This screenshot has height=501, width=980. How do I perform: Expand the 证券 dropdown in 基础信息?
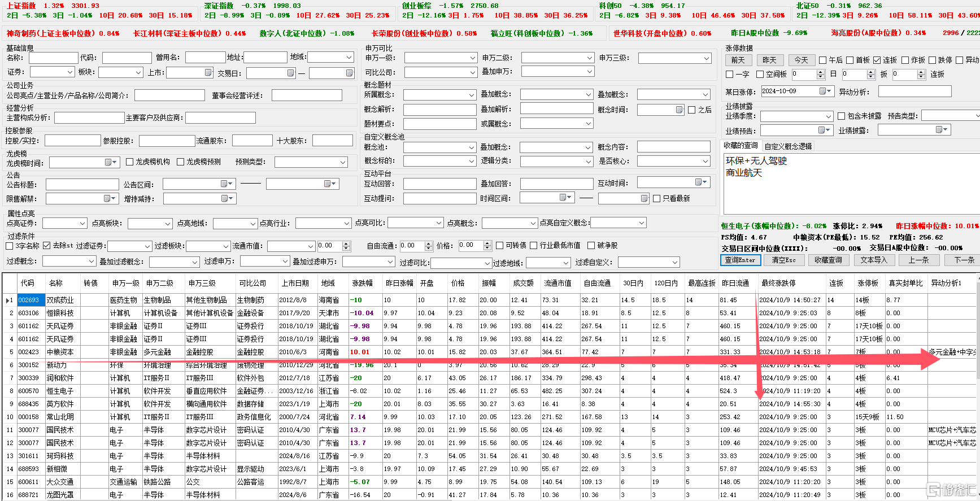(x=70, y=72)
